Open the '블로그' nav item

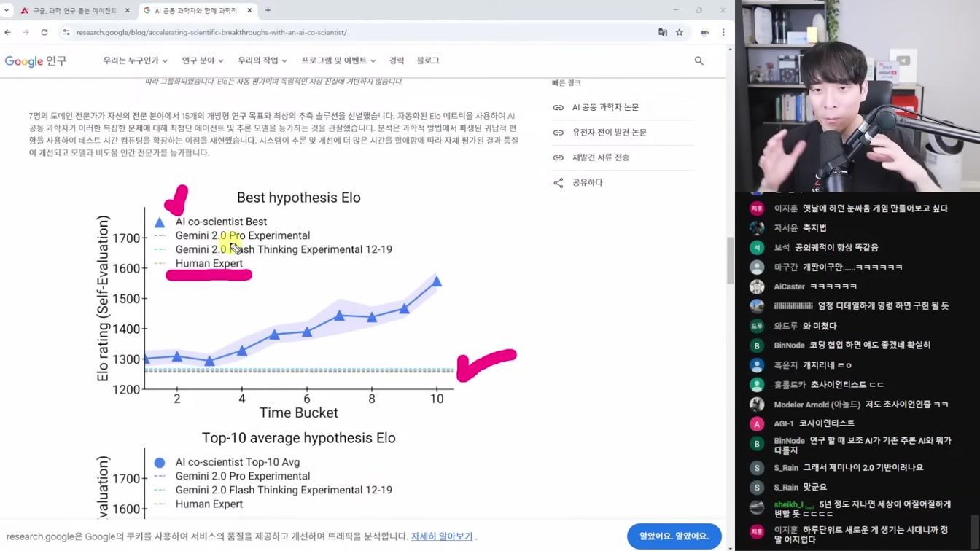coord(428,60)
